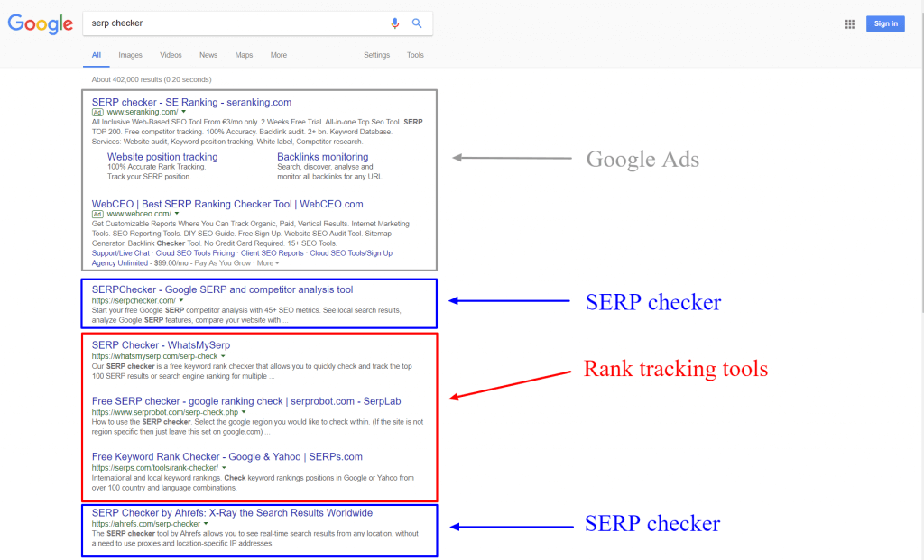Open the Maps tab

pyautogui.click(x=244, y=55)
